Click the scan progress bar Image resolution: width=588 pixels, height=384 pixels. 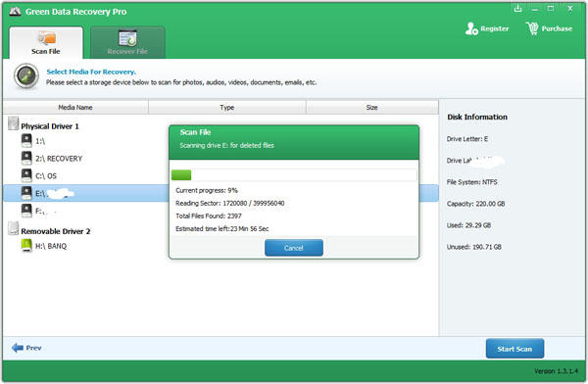[x=294, y=174]
